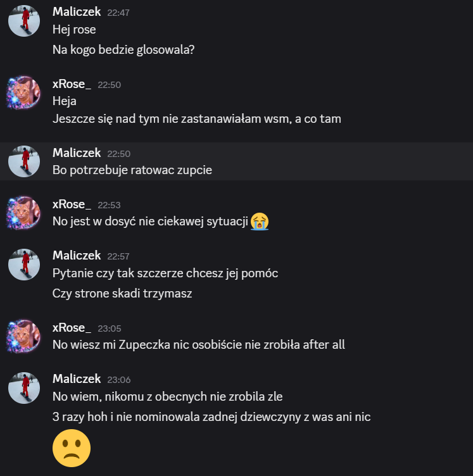The height and width of the screenshot is (476, 473).
Task: Click the large frowning face emoji
Action: [x=71, y=448]
